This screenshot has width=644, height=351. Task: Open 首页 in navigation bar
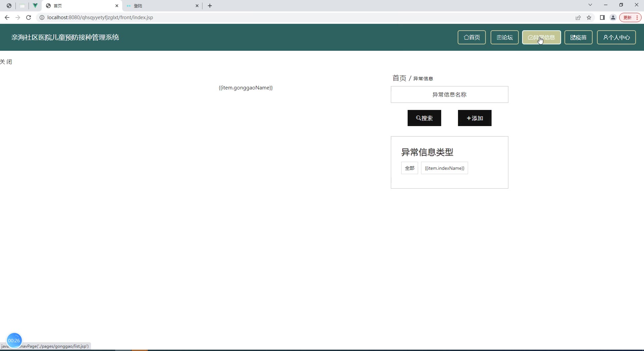coord(471,37)
